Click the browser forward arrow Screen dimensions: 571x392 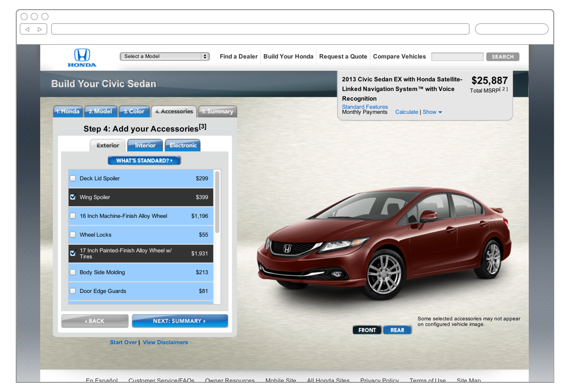[x=40, y=29]
